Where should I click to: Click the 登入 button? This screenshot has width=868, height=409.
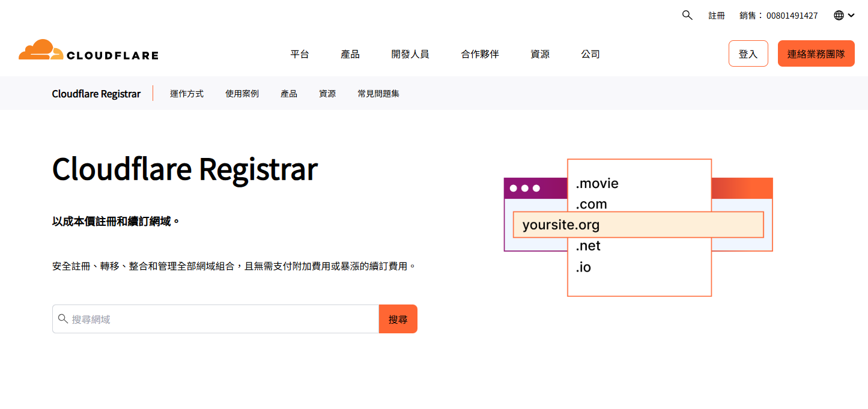pos(748,53)
